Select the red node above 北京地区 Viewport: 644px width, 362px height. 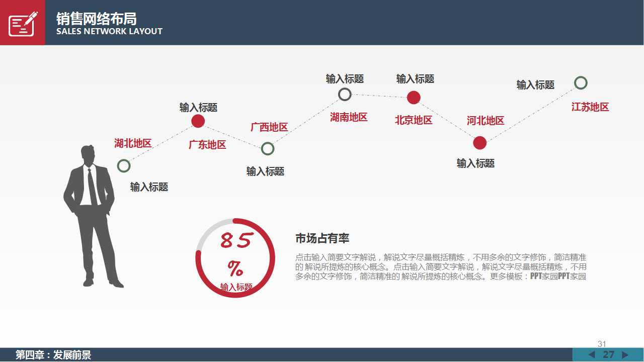click(414, 98)
